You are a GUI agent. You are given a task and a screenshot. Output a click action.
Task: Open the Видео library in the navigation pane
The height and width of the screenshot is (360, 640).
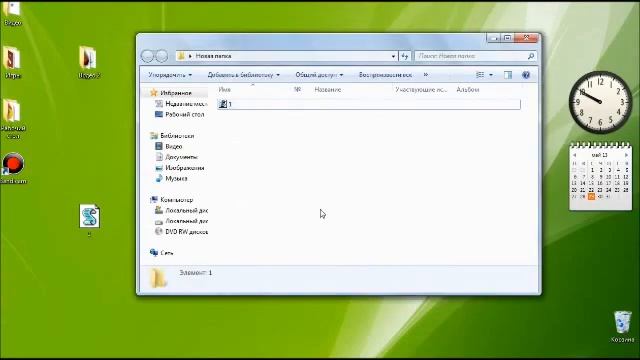point(173,146)
